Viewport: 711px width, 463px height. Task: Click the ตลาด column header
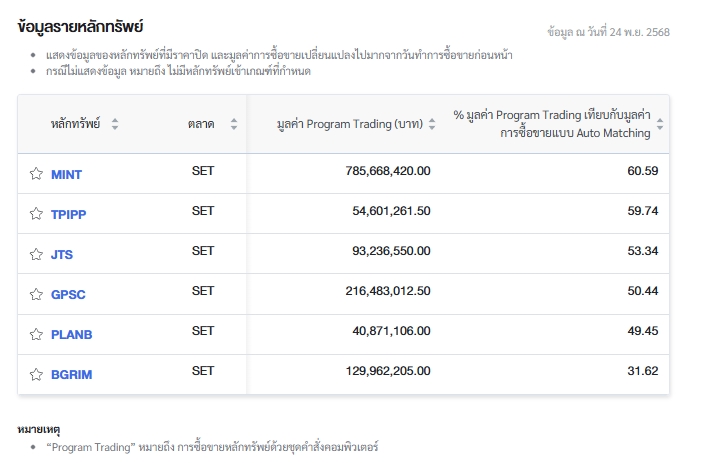200,124
